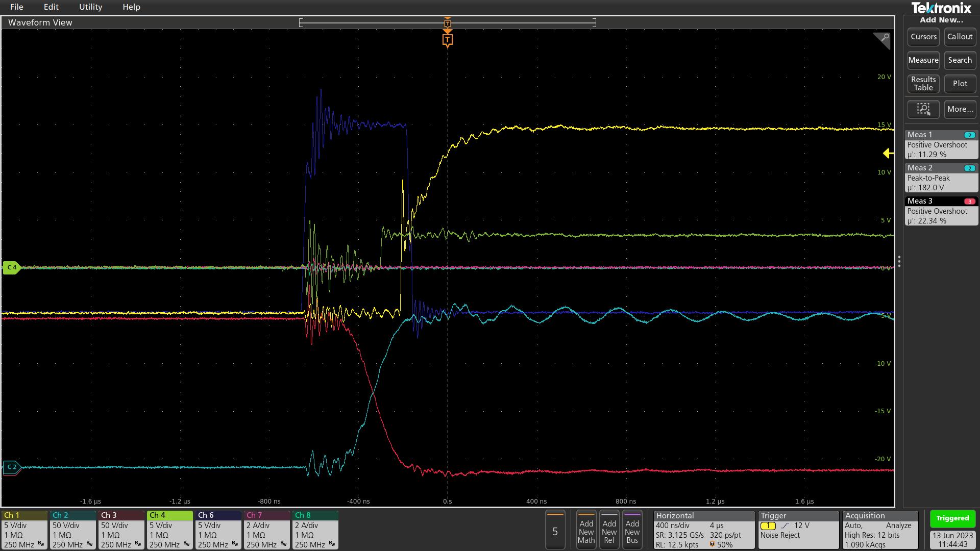
Task: Open the File menu
Action: pos(16,7)
